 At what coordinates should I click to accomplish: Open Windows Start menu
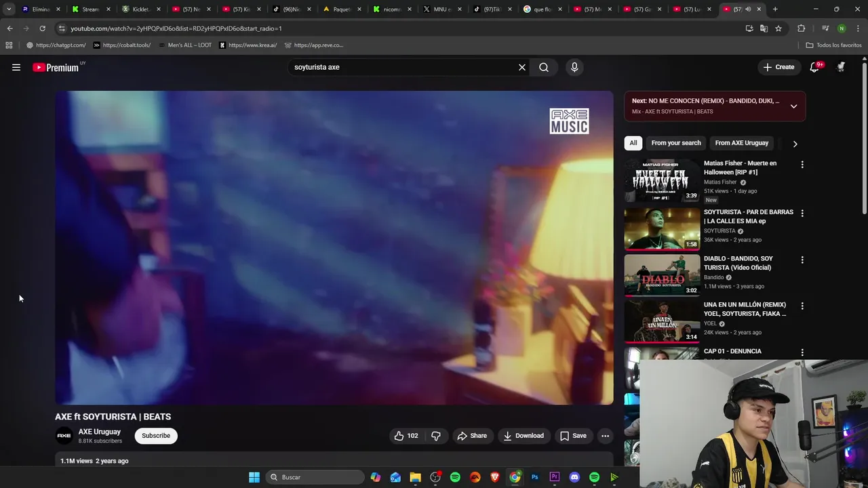pyautogui.click(x=254, y=477)
